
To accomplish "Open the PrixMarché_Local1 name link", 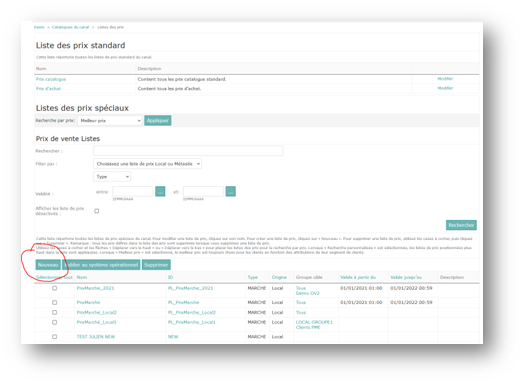I will [96, 322].
